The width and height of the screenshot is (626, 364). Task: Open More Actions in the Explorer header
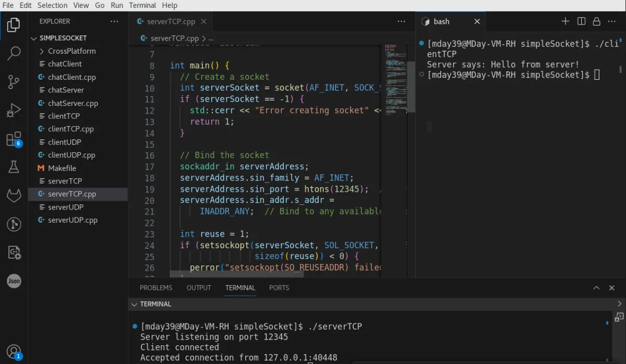point(114,21)
